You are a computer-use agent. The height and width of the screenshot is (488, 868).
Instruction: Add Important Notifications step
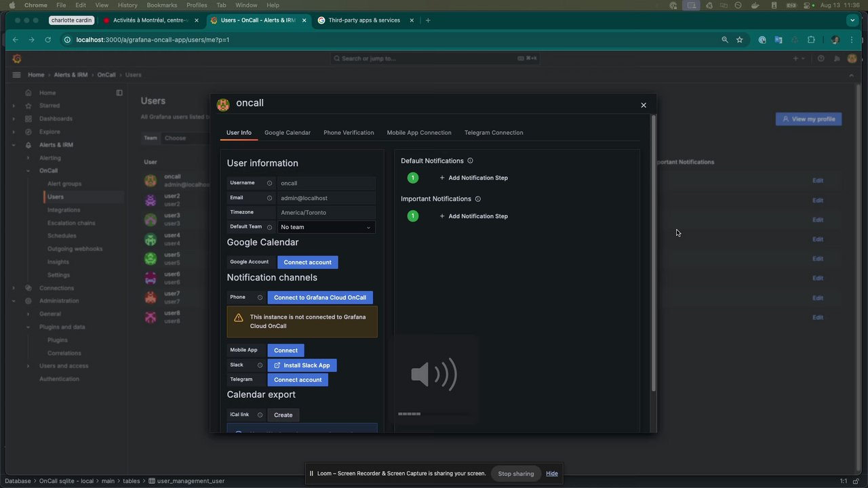click(x=473, y=216)
